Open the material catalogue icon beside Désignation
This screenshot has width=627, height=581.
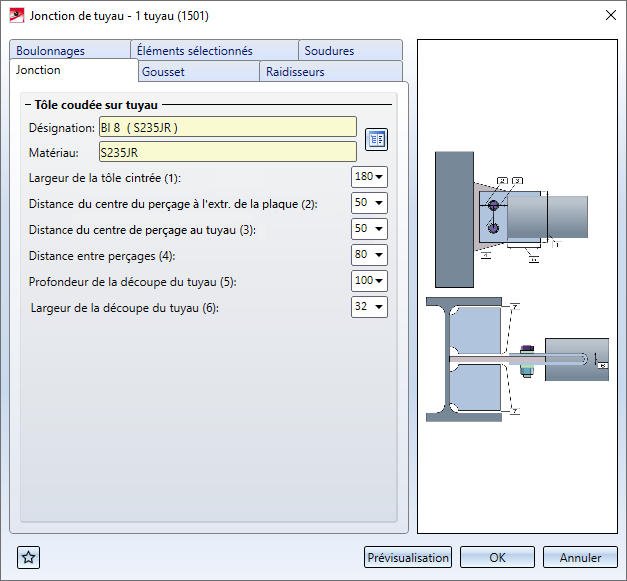(376, 139)
